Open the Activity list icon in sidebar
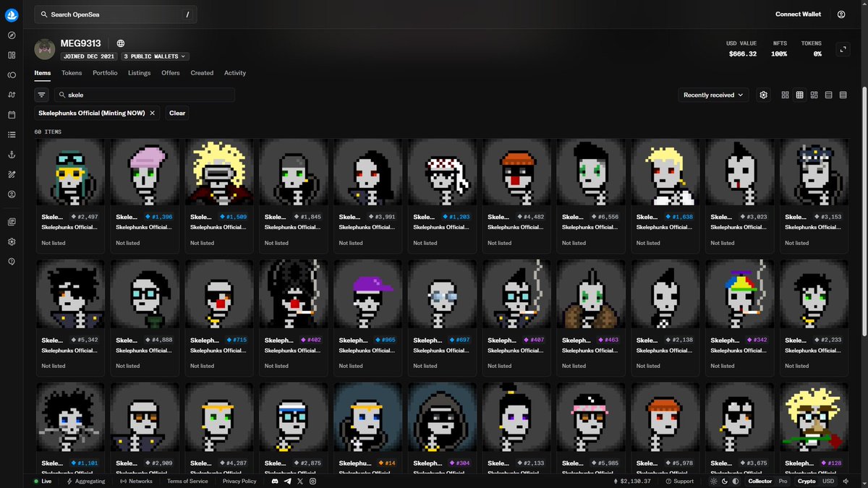Image resolution: width=868 pixels, height=488 pixels. (12, 134)
